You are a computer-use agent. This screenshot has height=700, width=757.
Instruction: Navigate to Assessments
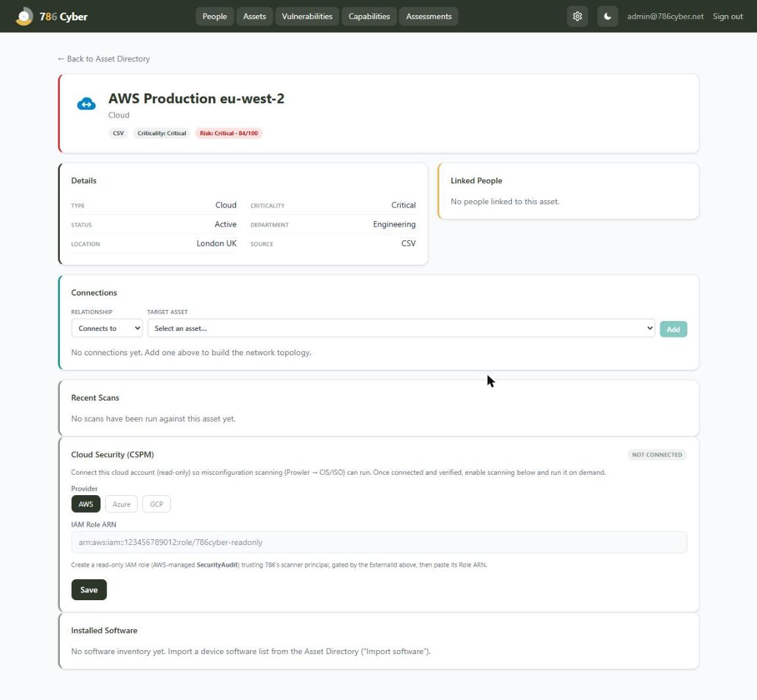click(x=428, y=16)
